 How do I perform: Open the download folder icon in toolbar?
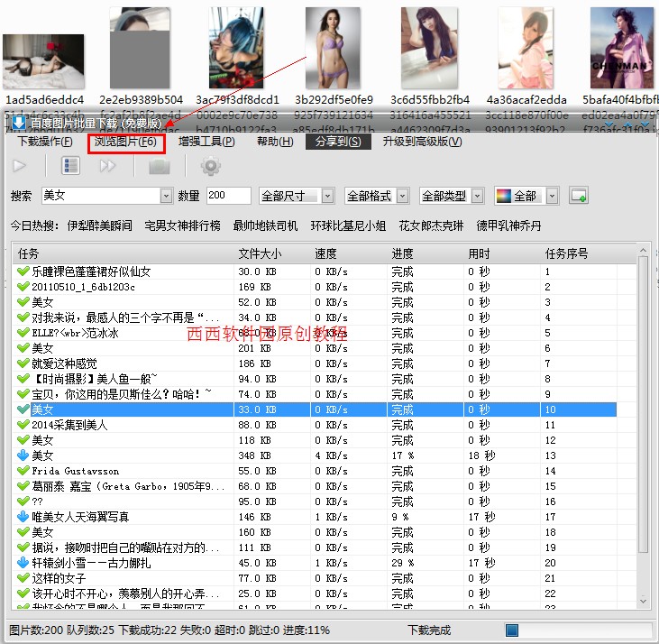point(160,166)
